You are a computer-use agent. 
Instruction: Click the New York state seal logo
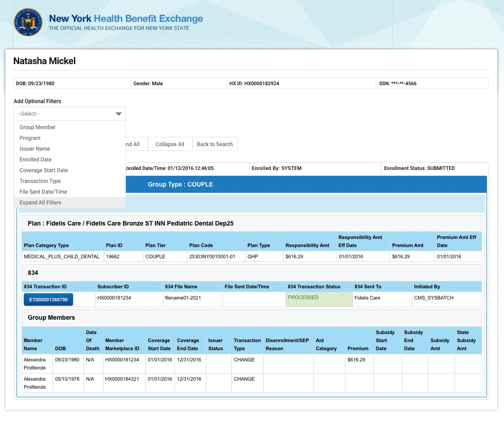(28, 22)
